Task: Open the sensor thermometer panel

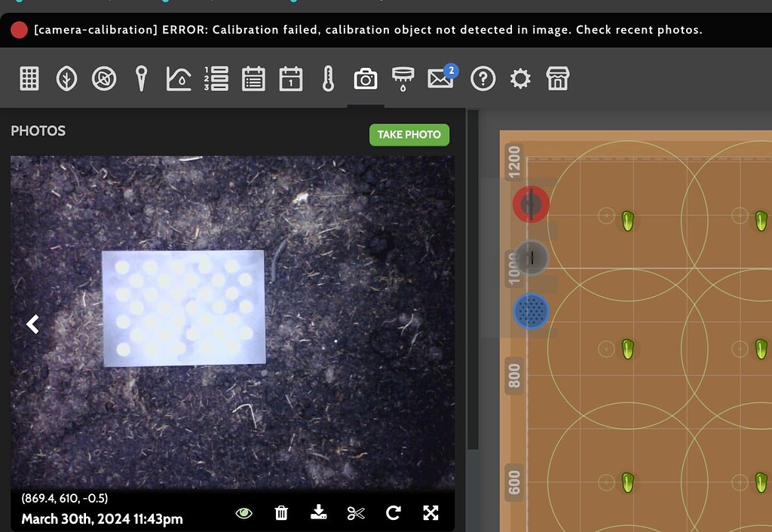Action: tap(329, 78)
